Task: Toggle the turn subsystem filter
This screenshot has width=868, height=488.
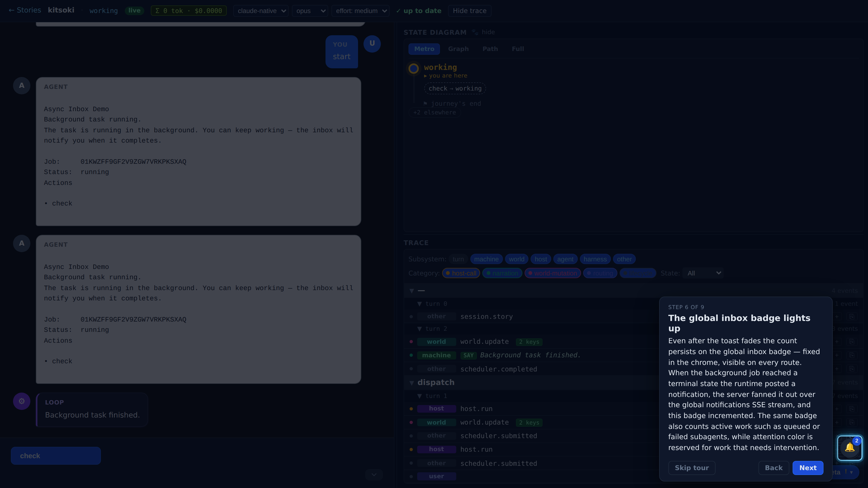Action: pyautogui.click(x=458, y=259)
